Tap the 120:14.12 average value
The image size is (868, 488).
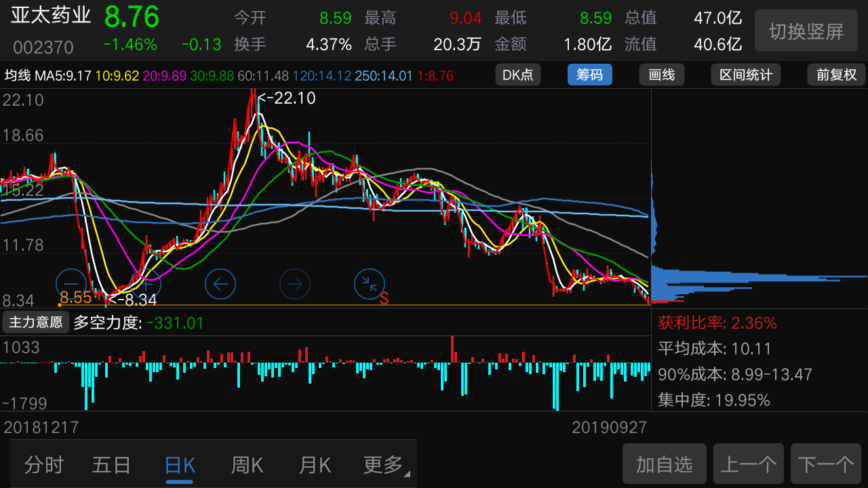[x=322, y=75]
